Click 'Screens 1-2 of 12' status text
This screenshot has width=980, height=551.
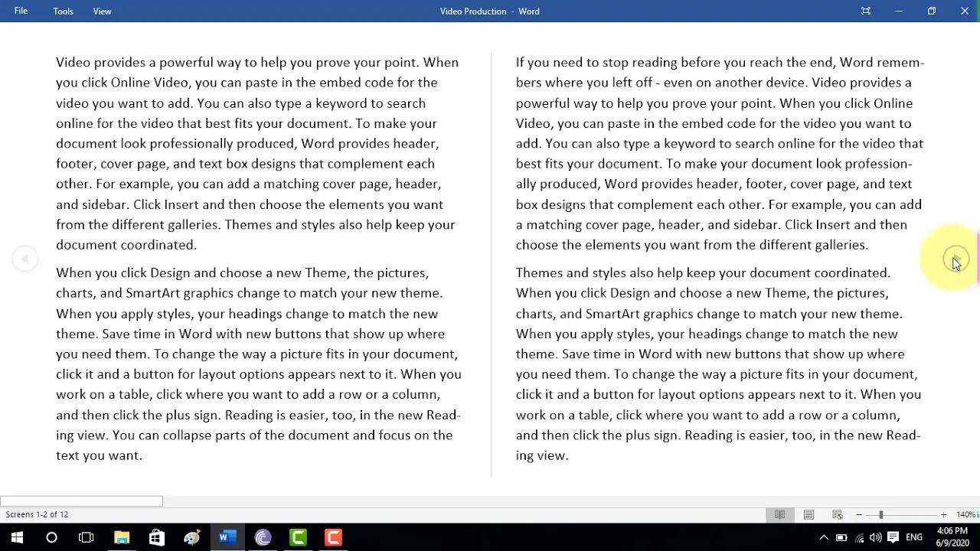37,514
